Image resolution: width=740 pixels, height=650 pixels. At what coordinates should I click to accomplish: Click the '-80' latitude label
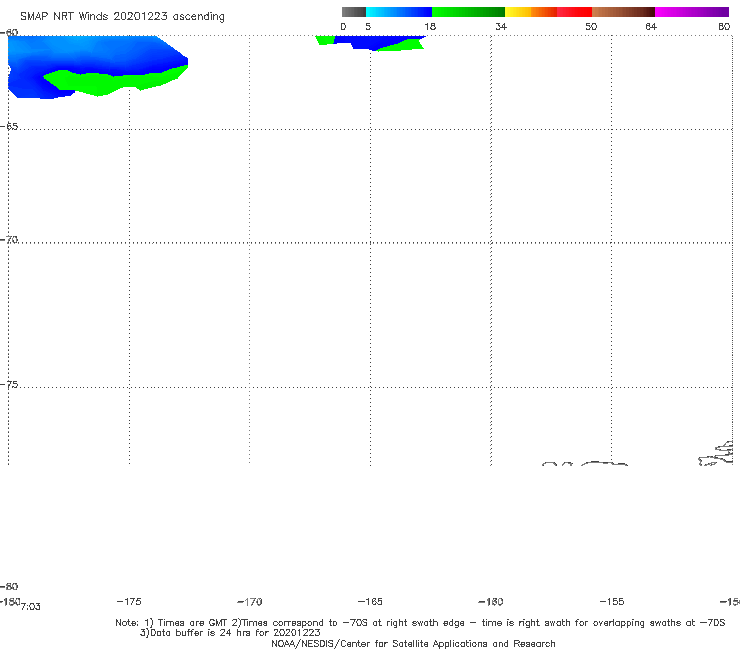click(x=9, y=586)
